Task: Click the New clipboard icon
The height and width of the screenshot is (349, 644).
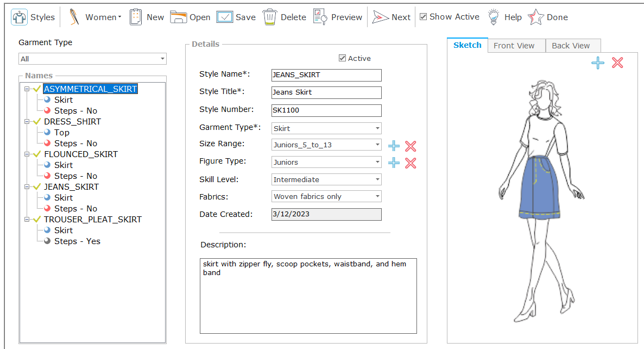Action: tap(136, 17)
